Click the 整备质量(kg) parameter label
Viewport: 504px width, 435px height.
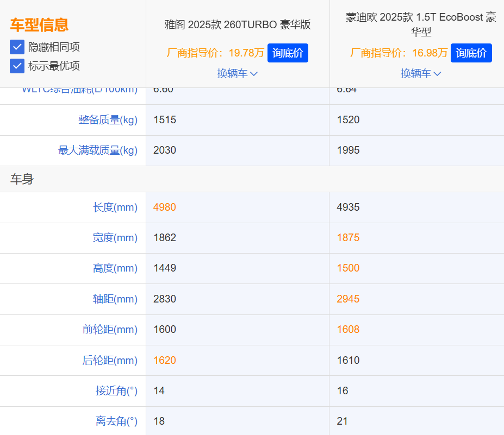(x=108, y=119)
